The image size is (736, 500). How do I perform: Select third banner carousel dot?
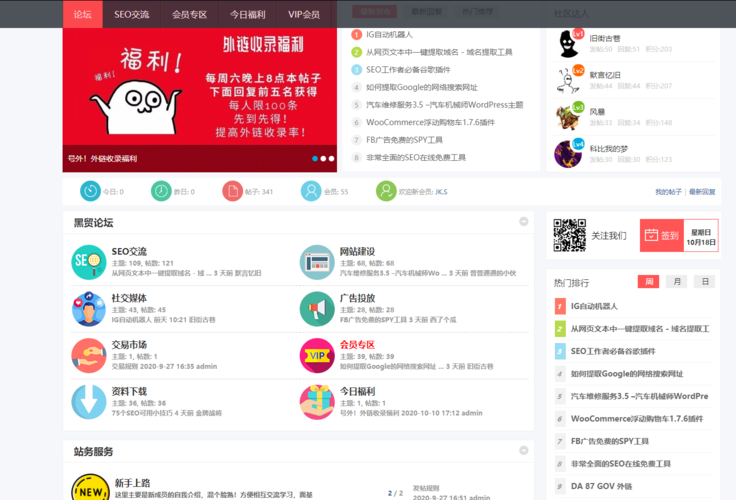click(x=331, y=159)
